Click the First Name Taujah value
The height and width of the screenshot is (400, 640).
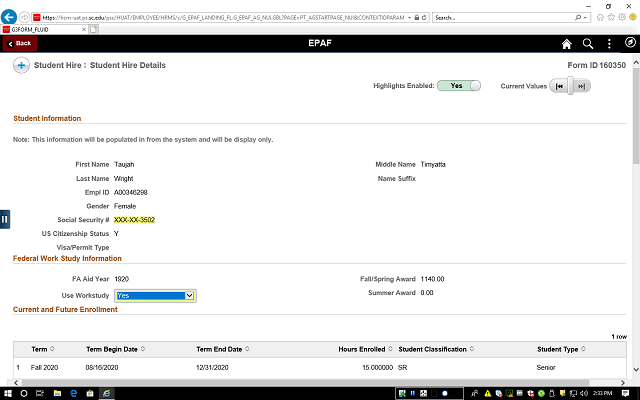coord(124,164)
